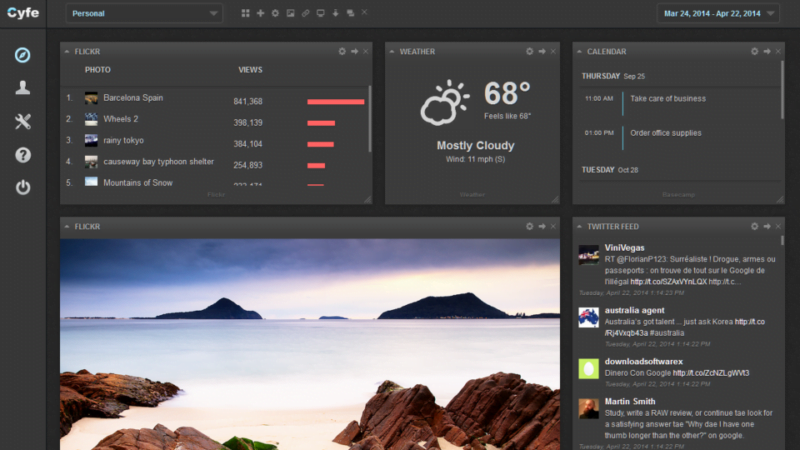The width and height of the screenshot is (800, 450).
Task: Click the Calendar widget arrow export icon
Action: (x=767, y=51)
